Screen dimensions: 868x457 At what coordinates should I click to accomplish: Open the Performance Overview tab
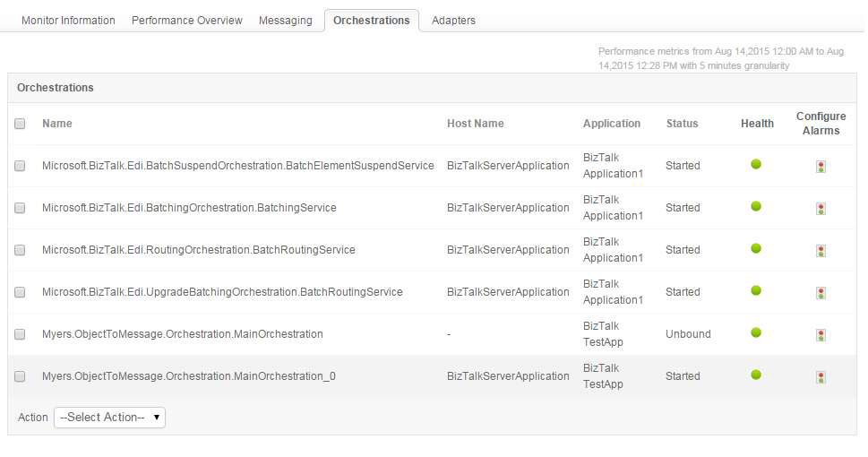[186, 20]
